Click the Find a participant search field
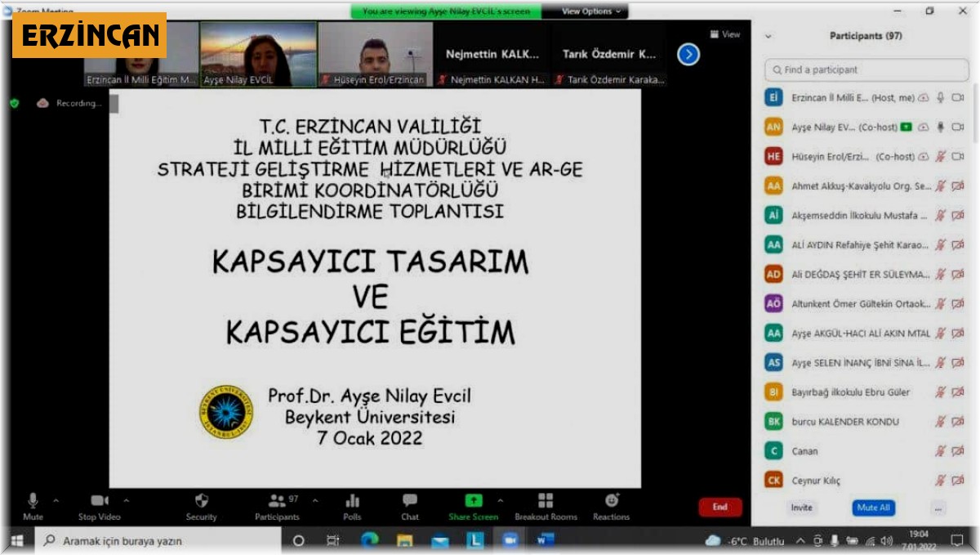Image resolution: width=980 pixels, height=555 pixels. pos(866,70)
